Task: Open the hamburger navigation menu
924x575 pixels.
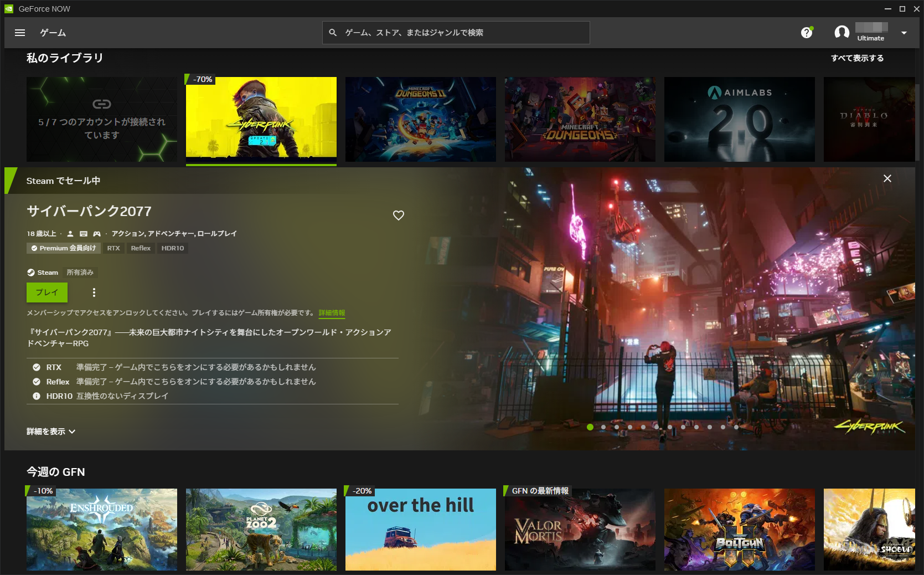Action: [x=20, y=33]
